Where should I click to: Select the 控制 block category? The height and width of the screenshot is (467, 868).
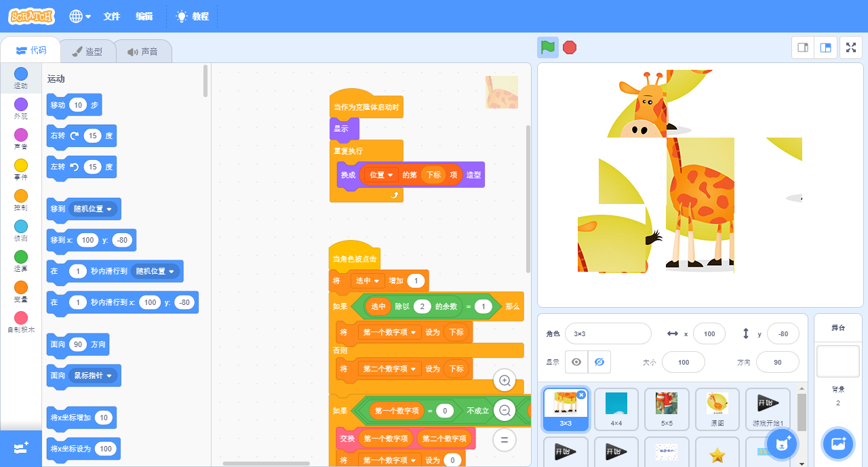point(21,200)
